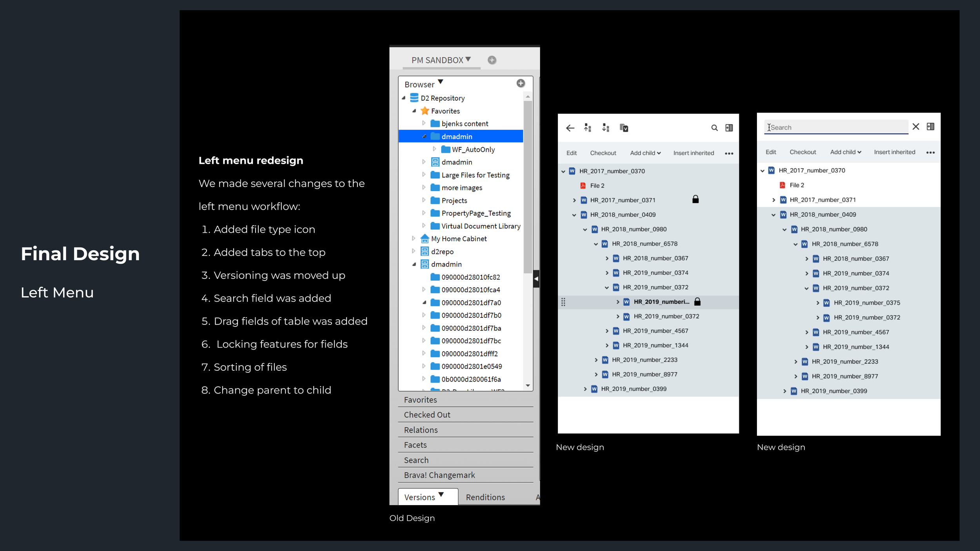
Task: Click the plus icon next to PM SANDBOX
Action: coord(492,60)
